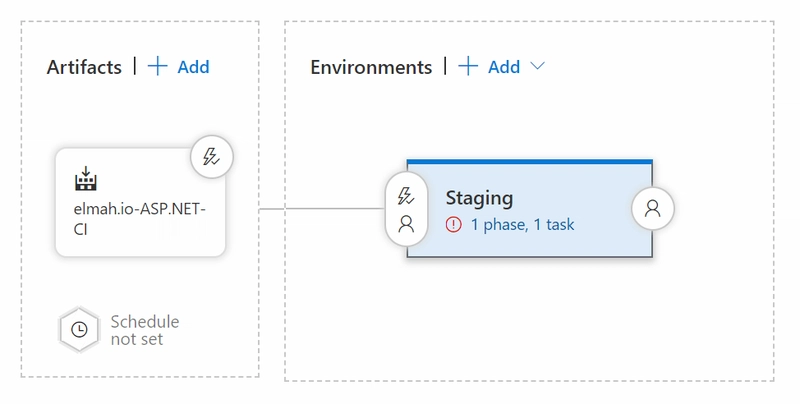The width and height of the screenshot is (800, 404).
Task: Open pre-deployment triggers lightning icon on Staging
Action: click(406, 196)
